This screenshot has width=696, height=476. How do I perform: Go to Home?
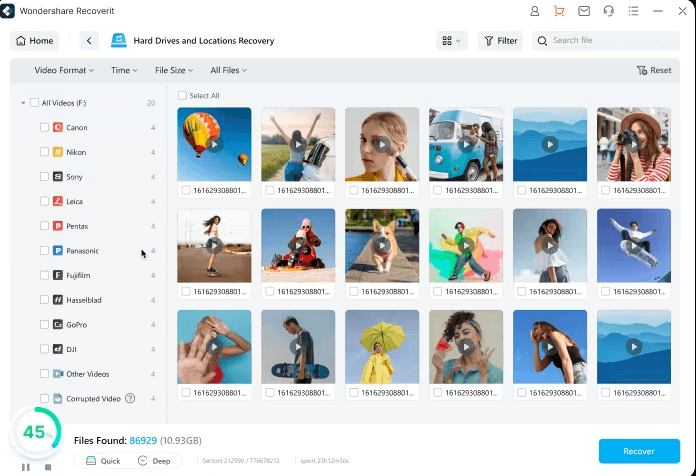coord(35,41)
